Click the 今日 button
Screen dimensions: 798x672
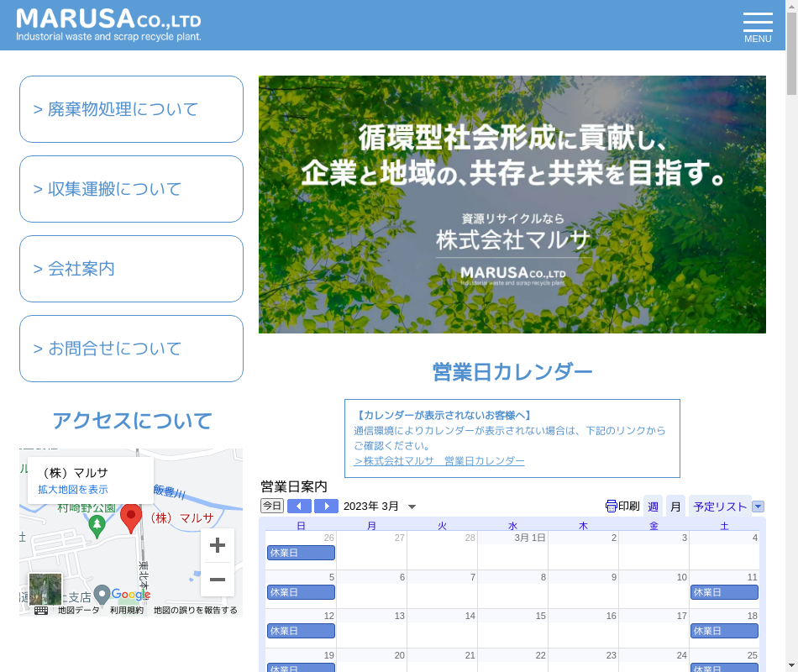272,506
